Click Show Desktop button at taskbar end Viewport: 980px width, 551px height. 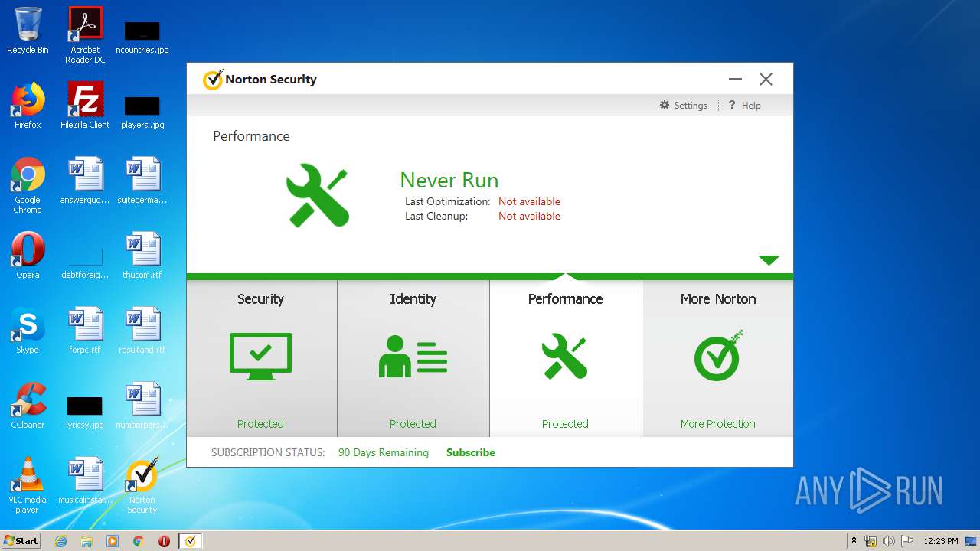(972, 541)
